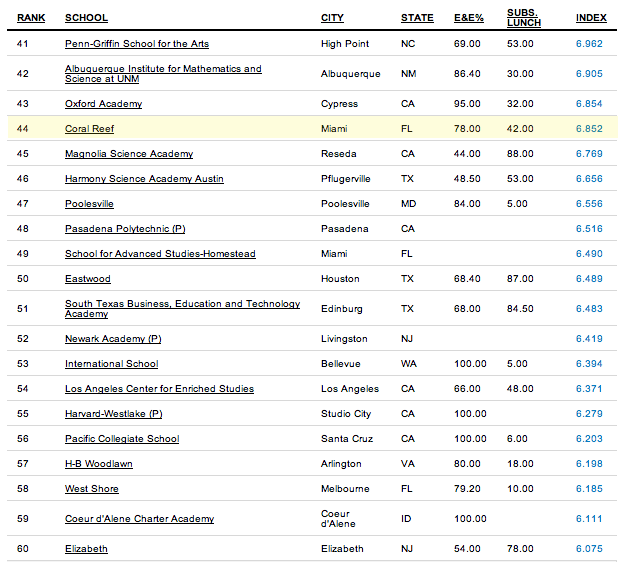Click the WA state cell

(x=409, y=364)
